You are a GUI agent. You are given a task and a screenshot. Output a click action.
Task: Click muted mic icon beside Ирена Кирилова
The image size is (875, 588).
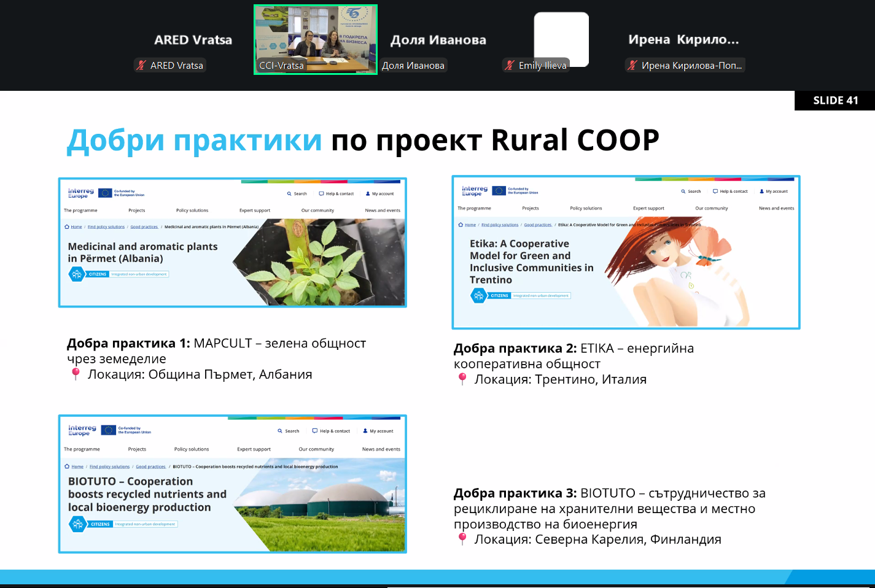[x=632, y=65]
